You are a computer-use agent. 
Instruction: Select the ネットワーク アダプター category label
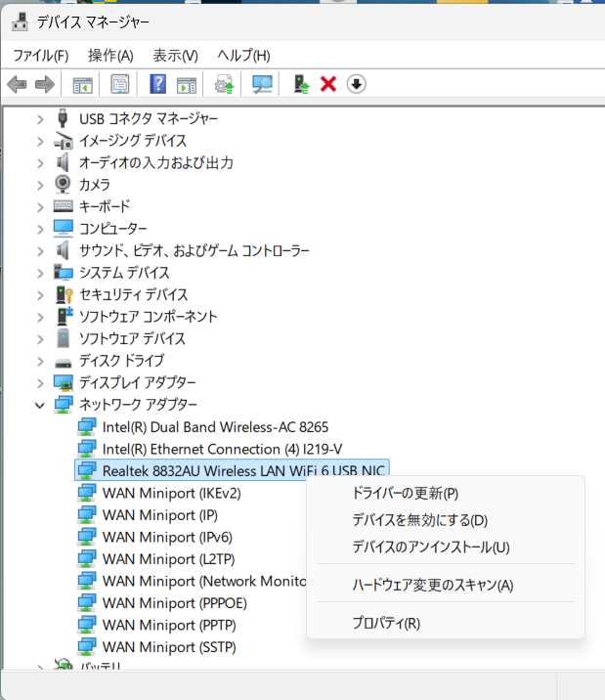[138, 405]
